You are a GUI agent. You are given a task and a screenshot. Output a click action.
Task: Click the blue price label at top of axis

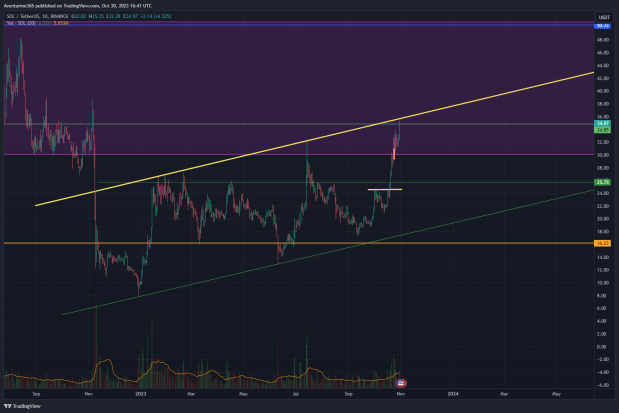point(602,26)
